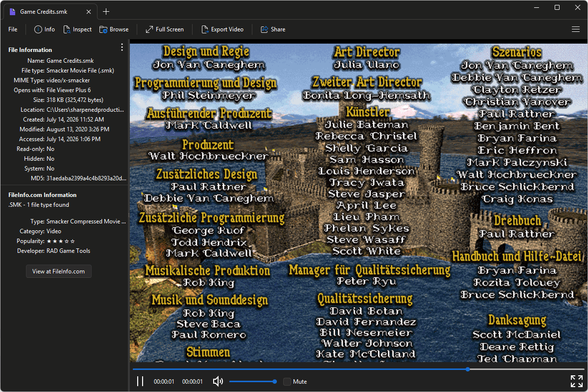Open the hamburger menu icon

pos(576,29)
